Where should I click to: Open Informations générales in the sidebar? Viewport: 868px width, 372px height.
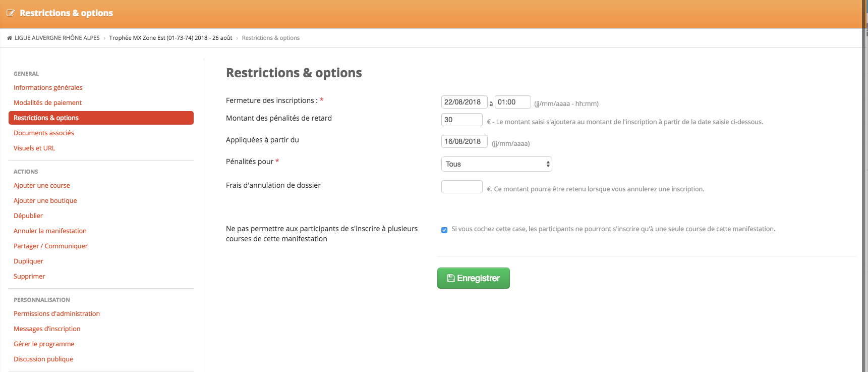coord(48,87)
